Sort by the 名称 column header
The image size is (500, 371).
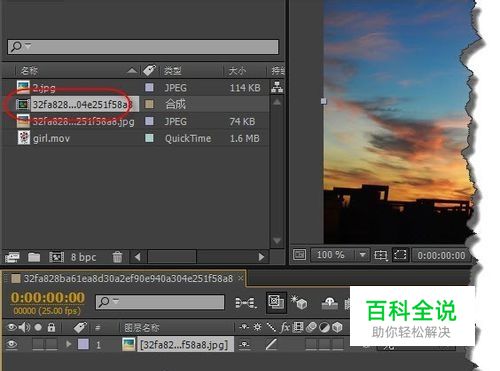(29, 71)
